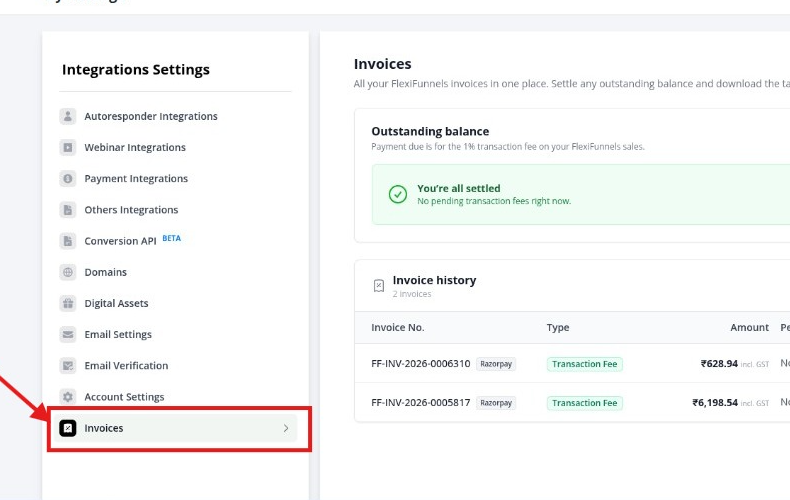Click invoice number FF-INV-2026-0005817
The image size is (790, 500).
[x=421, y=403]
